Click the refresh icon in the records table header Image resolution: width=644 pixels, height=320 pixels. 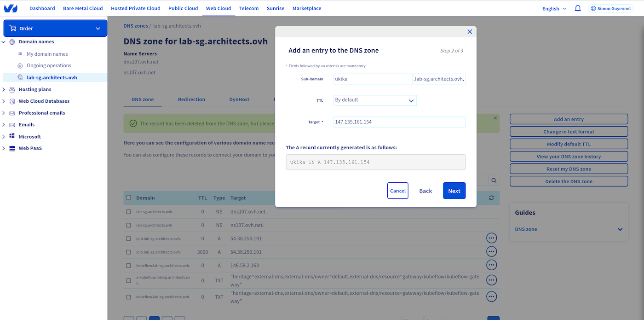491,198
